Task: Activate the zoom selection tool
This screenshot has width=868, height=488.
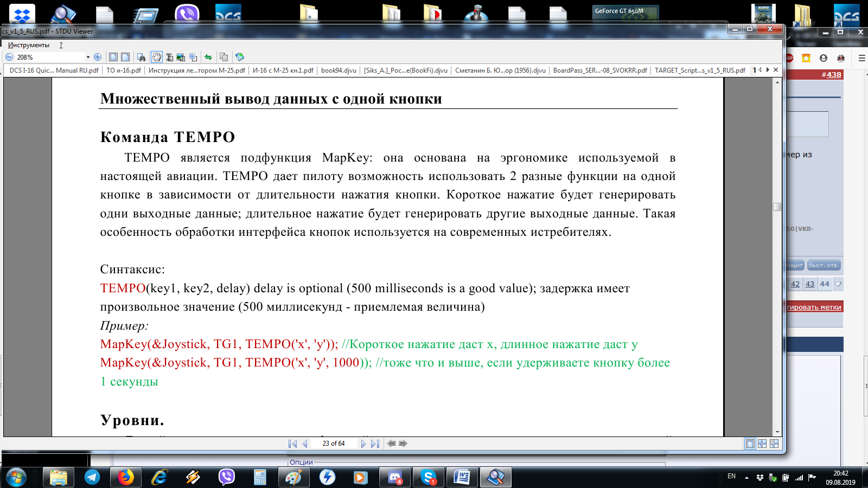Action: [193, 57]
